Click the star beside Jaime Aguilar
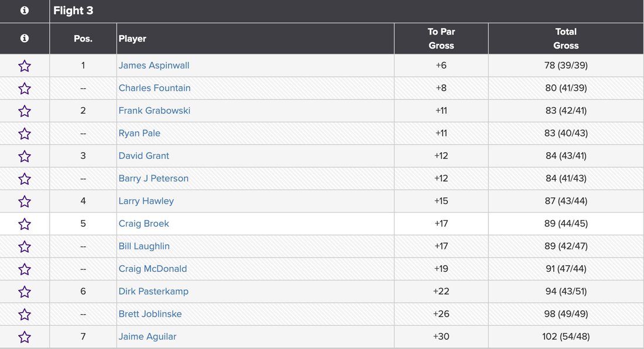The height and width of the screenshot is (349, 644). pyautogui.click(x=25, y=337)
